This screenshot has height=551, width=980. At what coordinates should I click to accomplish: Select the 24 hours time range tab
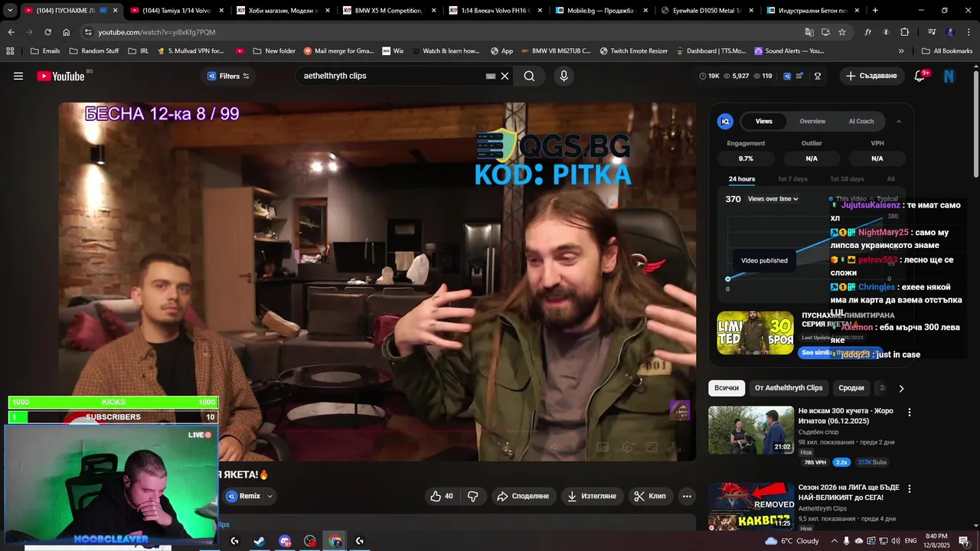tap(741, 179)
